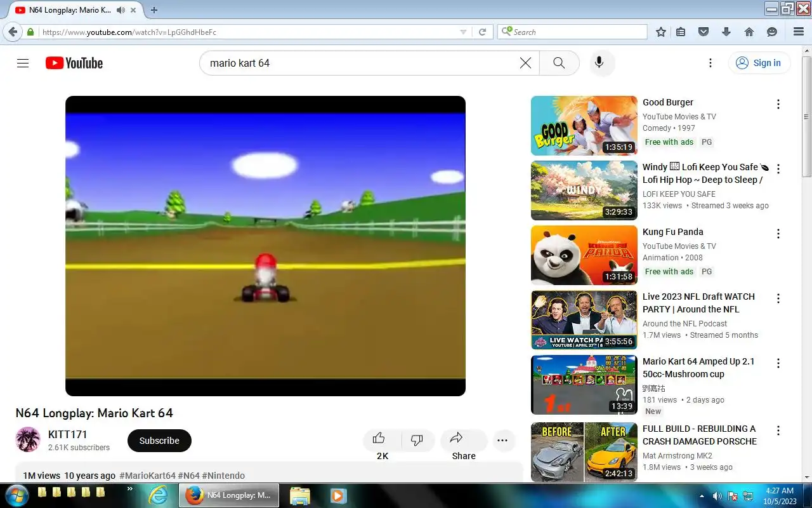
Task: Dislike the video with thumbs-down icon
Action: pyautogui.click(x=417, y=439)
